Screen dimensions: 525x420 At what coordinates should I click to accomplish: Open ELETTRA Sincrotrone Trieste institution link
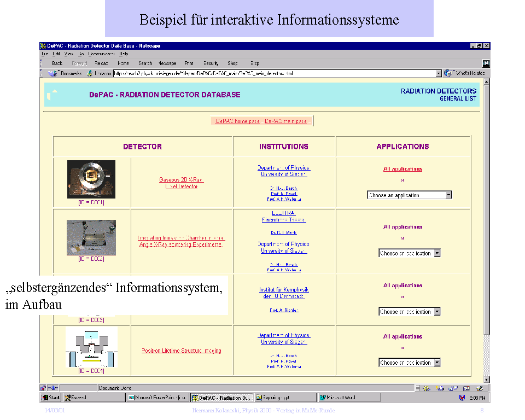pyautogui.click(x=284, y=217)
